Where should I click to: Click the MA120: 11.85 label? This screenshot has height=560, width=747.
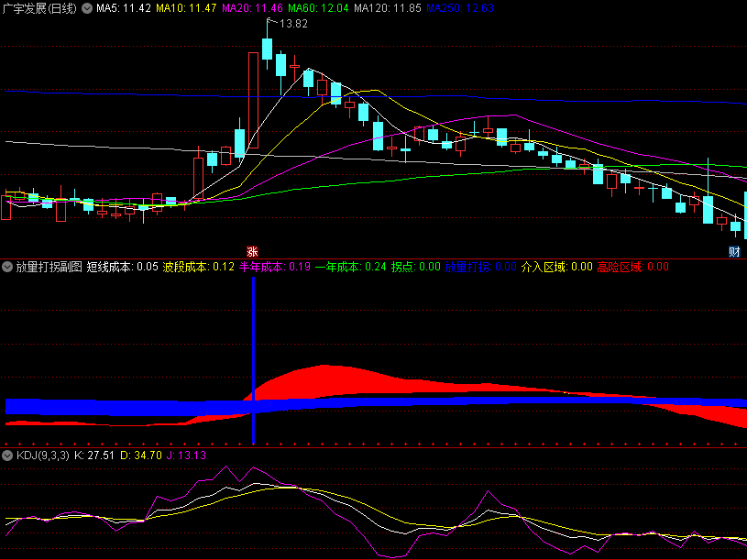(x=388, y=8)
